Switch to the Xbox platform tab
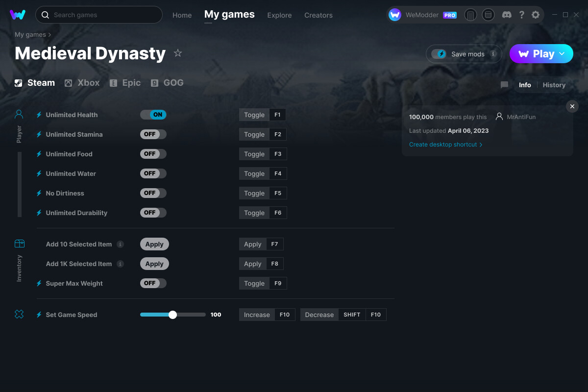This screenshot has width=588, height=392. pyautogui.click(x=82, y=83)
